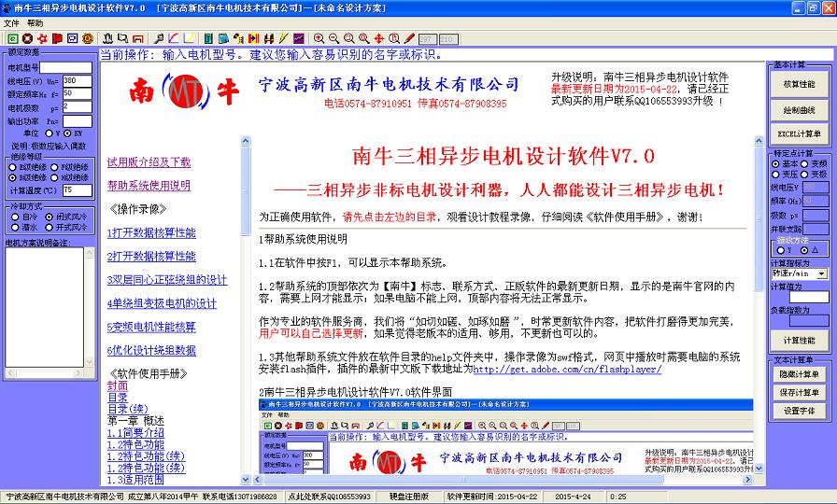The image size is (837, 504).
Task: Select 开式风冷 cooling method
Action: point(50,227)
